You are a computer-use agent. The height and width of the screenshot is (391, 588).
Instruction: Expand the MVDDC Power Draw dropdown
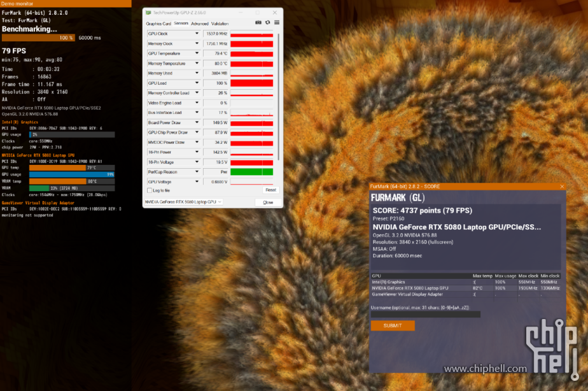[197, 142]
